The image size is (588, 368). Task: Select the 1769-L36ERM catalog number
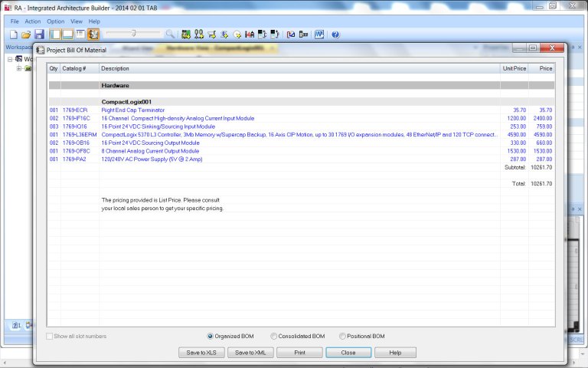click(x=80, y=134)
